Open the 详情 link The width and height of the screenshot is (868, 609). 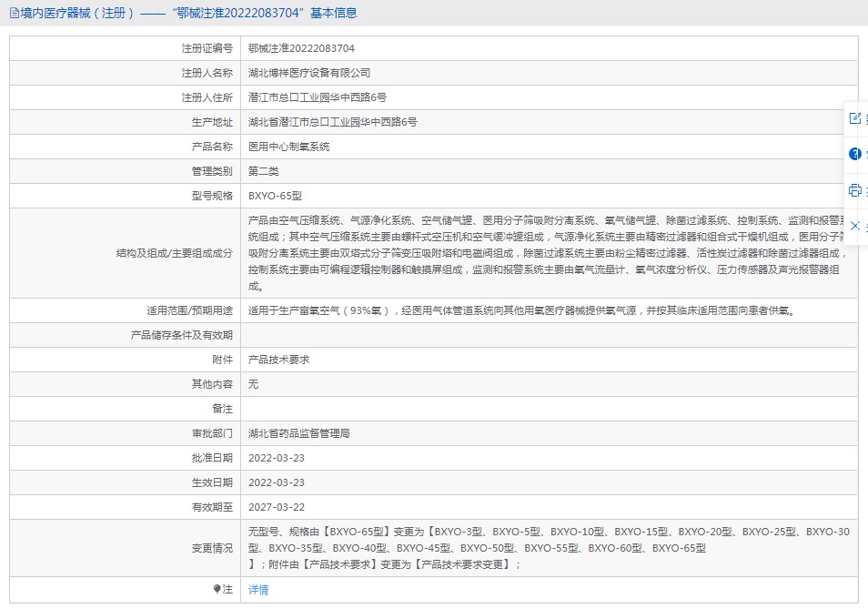point(258,590)
